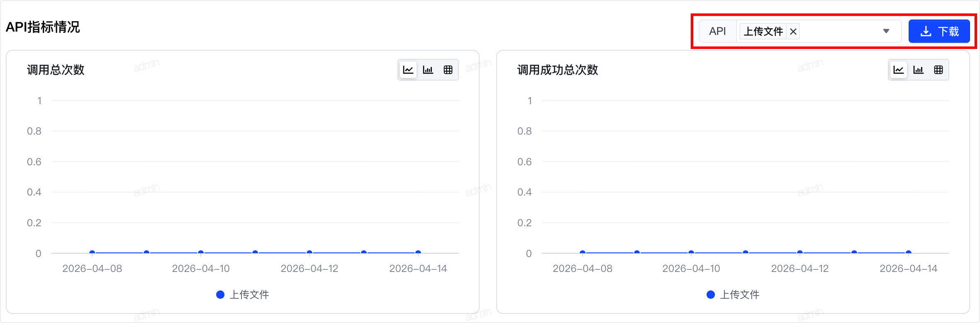Switch 调用总次数 chart to bar view
This screenshot has height=323, width=980.
point(428,70)
